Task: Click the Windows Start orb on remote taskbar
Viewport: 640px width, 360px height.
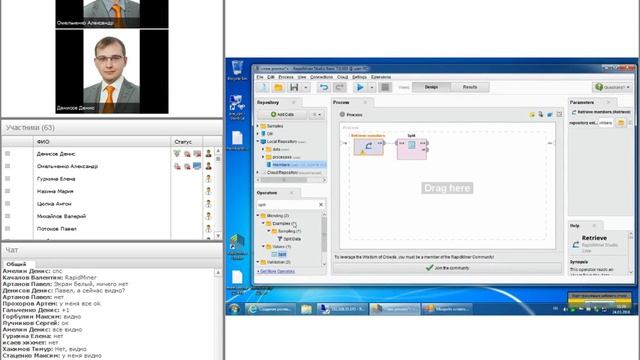Action: [234, 309]
